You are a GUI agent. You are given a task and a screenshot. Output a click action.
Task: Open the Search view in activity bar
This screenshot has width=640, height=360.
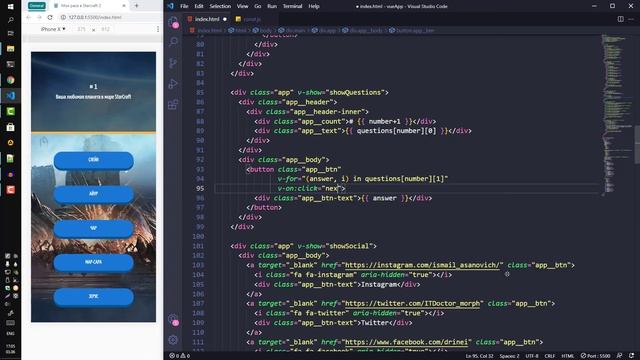[x=173, y=42]
